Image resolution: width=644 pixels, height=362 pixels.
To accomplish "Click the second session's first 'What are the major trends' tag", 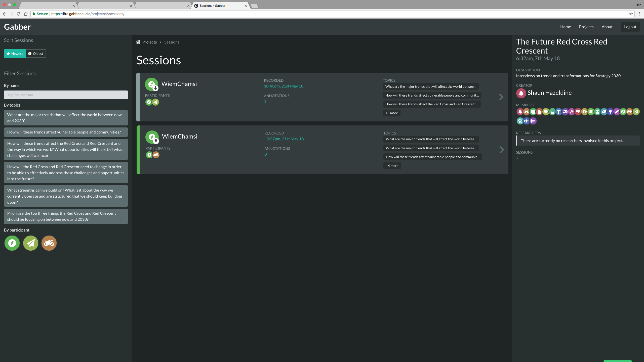I will pyautogui.click(x=431, y=139).
